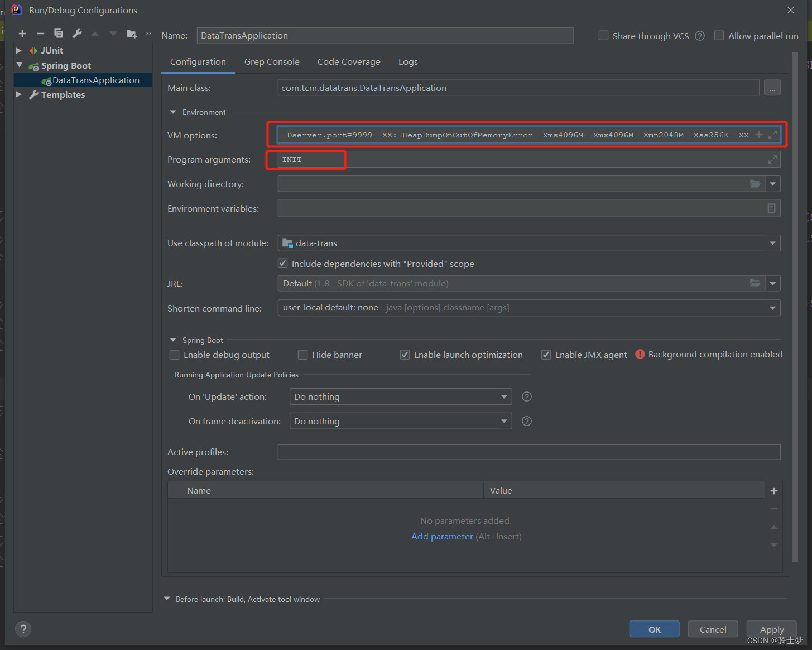Insert macro plus icon in VM options
812x650 pixels.
click(759, 135)
